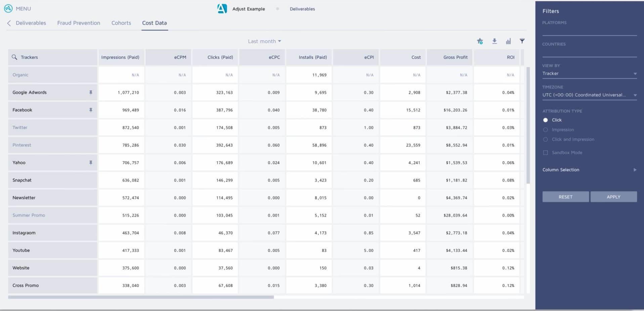644x311 pixels.
Task: Select the Facebook tracker row
Action: click(53, 110)
